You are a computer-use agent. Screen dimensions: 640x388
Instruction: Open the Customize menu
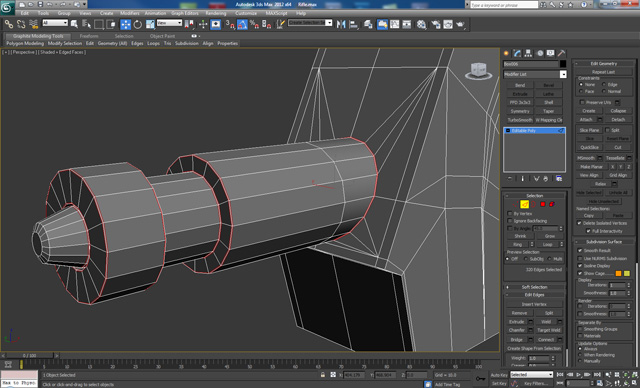coord(246,13)
